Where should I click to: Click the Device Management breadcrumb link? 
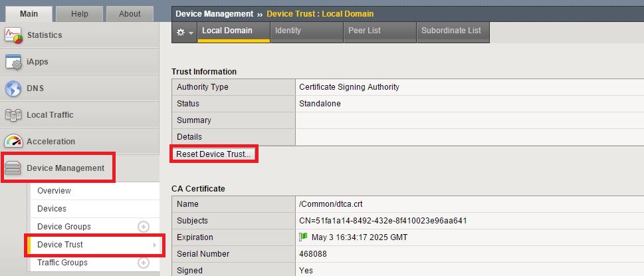214,14
